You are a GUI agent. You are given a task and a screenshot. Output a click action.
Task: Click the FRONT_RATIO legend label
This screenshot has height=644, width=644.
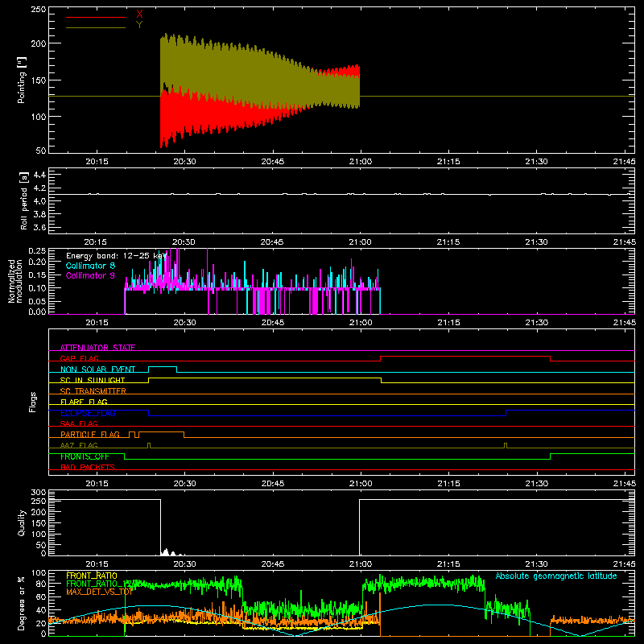pos(92,576)
